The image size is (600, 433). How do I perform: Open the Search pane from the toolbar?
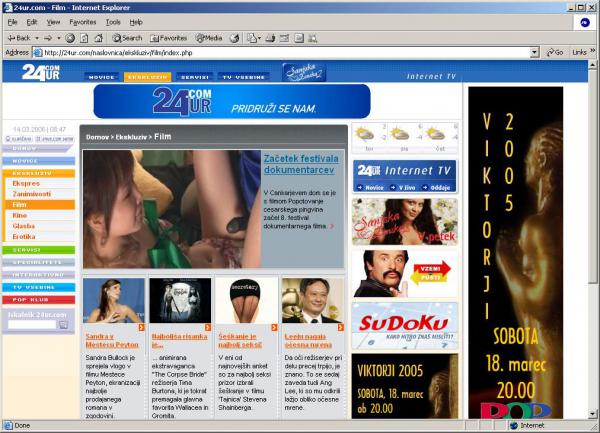[x=127, y=38]
